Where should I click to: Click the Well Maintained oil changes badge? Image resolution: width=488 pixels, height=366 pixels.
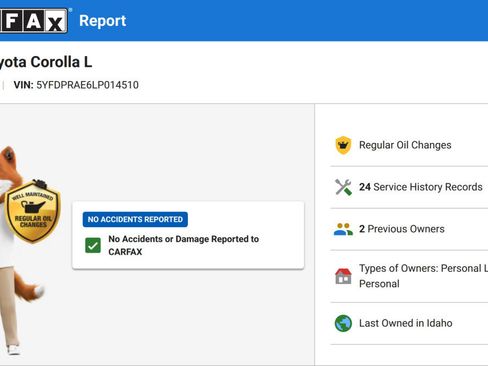click(x=33, y=212)
